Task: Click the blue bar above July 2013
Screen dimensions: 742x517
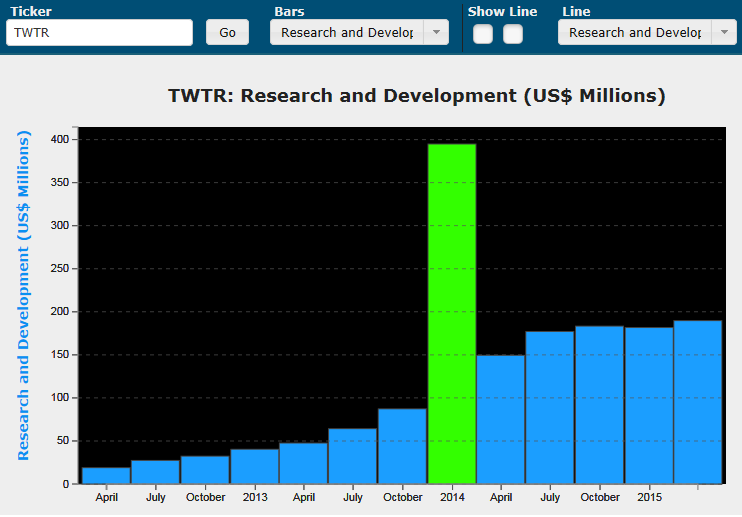Action: (x=353, y=456)
